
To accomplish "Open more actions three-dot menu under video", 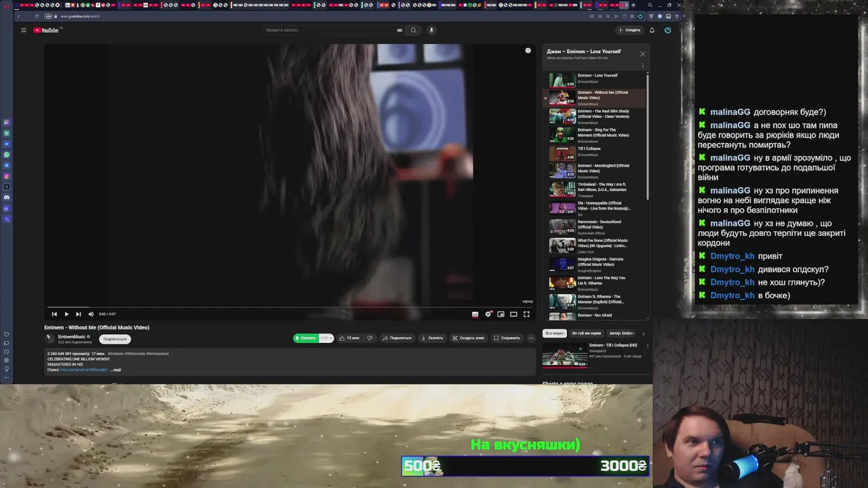I will click(x=531, y=338).
